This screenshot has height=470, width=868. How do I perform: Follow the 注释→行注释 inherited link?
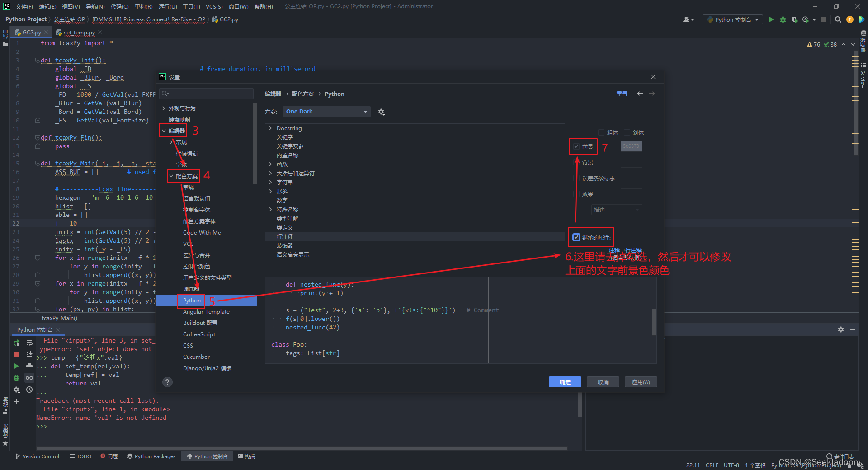(625, 250)
